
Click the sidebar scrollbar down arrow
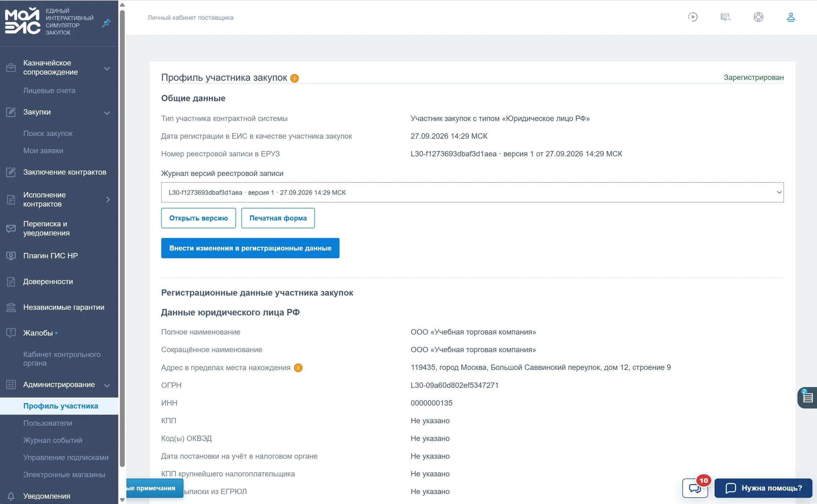tap(122, 500)
